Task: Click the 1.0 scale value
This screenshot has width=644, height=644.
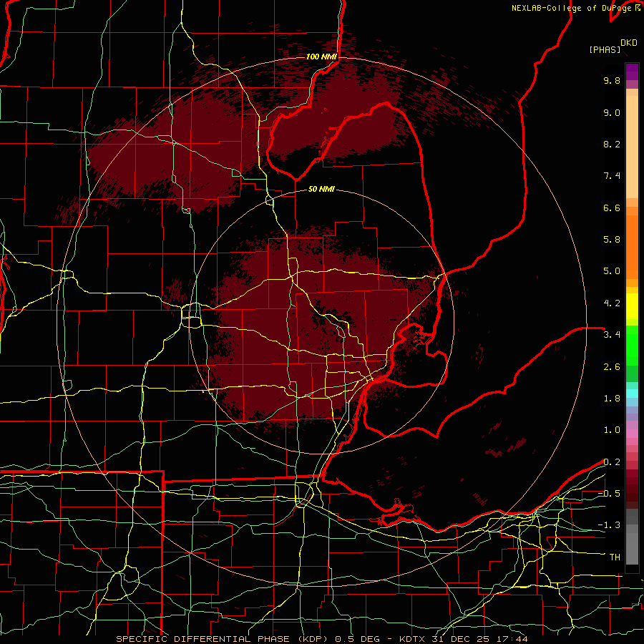Action: [x=612, y=430]
